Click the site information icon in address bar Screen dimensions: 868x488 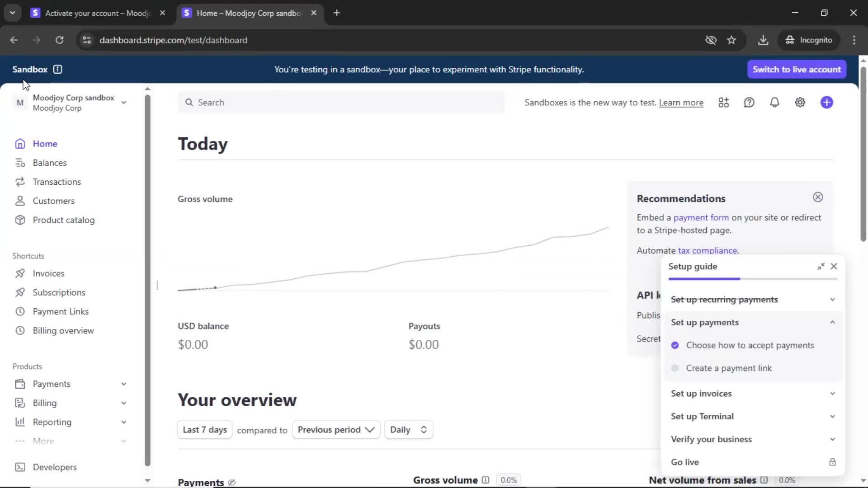[87, 40]
